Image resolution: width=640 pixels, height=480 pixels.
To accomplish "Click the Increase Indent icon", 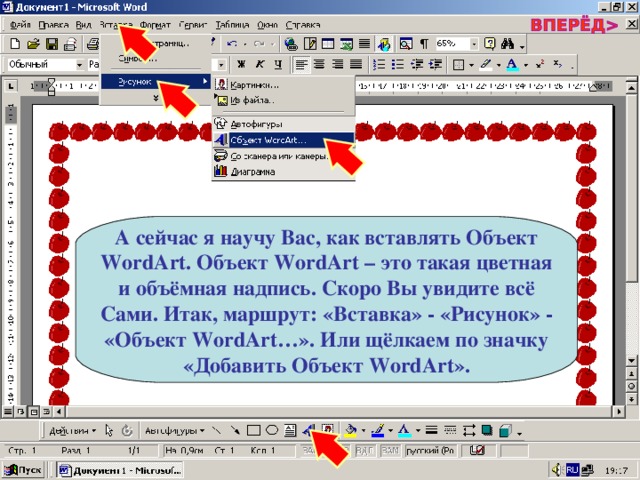I will click(436, 64).
